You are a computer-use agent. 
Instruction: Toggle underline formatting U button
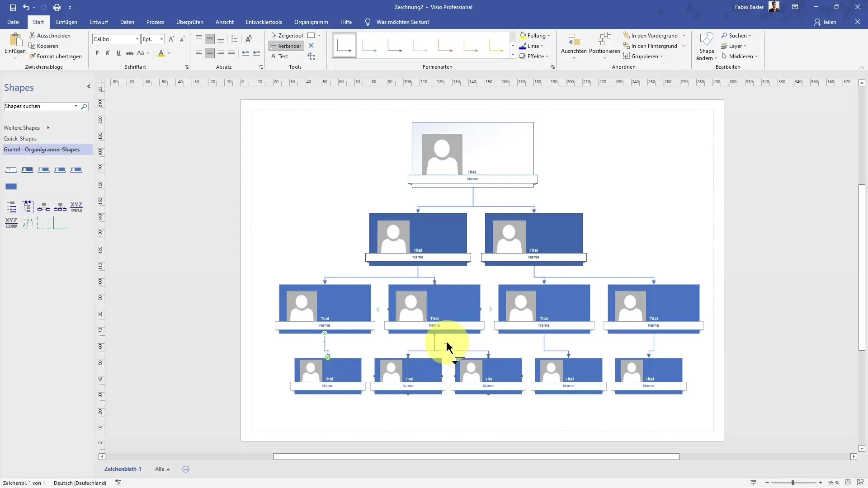pos(118,53)
